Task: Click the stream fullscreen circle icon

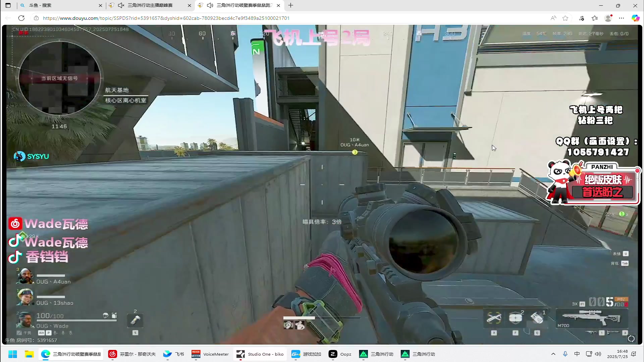Action: click(631, 339)
